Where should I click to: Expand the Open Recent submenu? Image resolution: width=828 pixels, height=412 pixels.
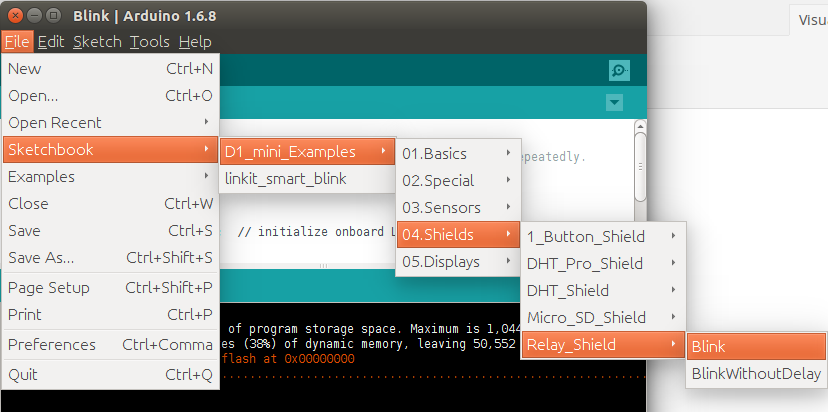point(110,123)
